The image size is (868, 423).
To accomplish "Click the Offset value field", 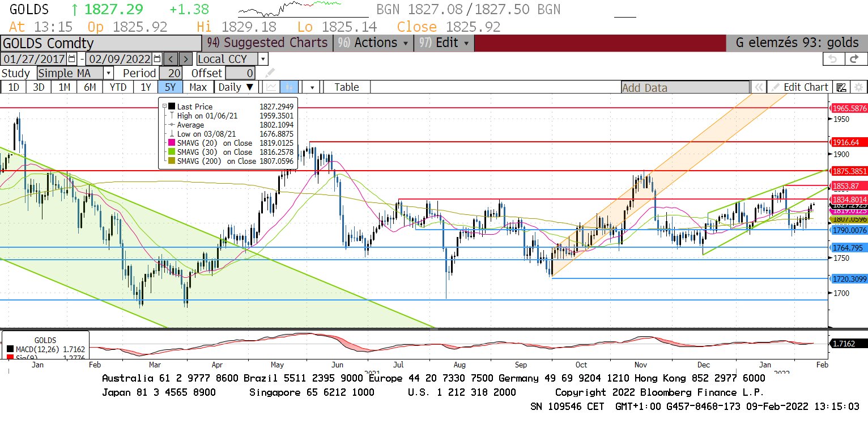I will tap(240, 73).
